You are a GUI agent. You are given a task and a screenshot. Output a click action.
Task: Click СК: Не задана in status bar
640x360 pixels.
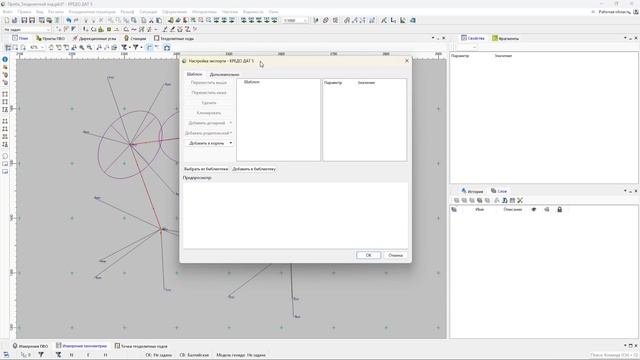coord(159,355)
